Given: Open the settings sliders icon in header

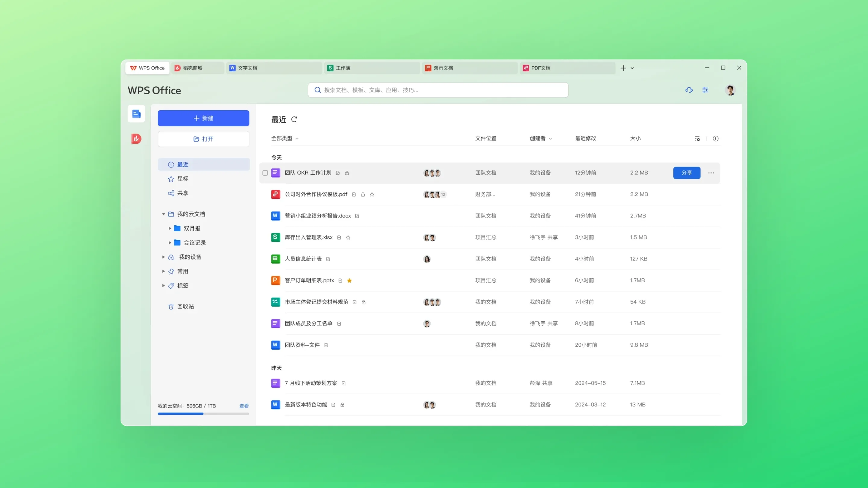Looking at the screenshot, I should [705, 90].
